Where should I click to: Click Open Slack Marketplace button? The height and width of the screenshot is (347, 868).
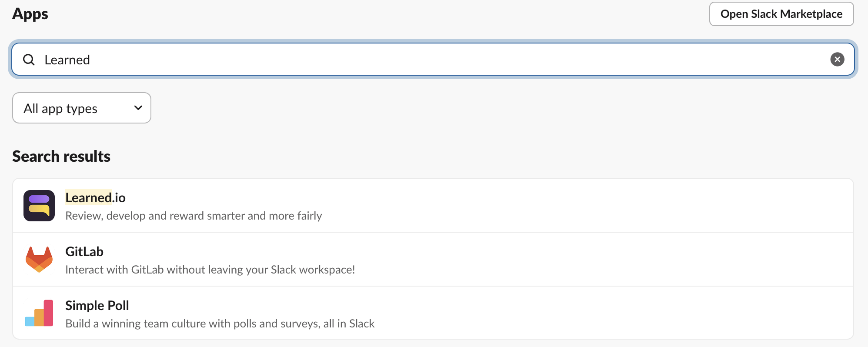[781, 14]
